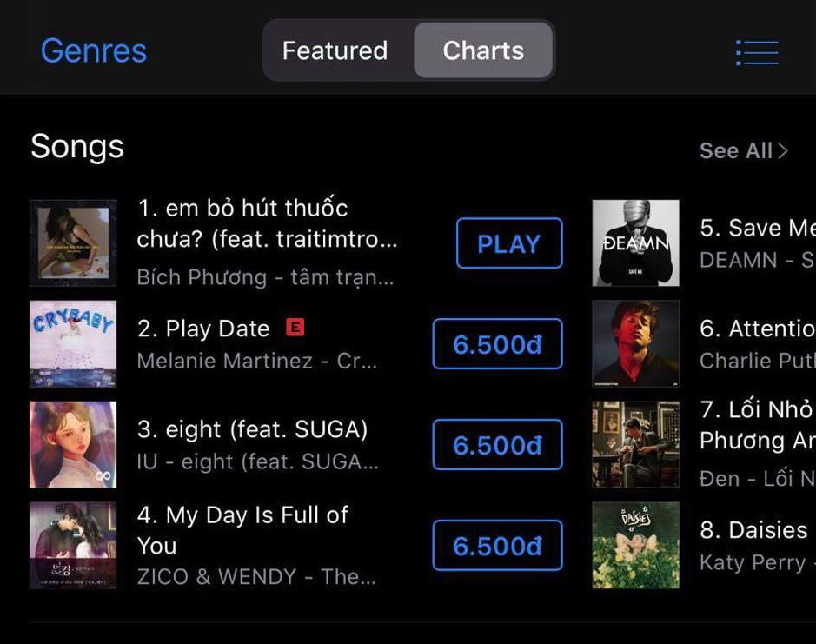Image resolution: width=816 pixels, height=644 pixels.
Task: Tap the Cry Baby album cover
Action: pos(73,344)
